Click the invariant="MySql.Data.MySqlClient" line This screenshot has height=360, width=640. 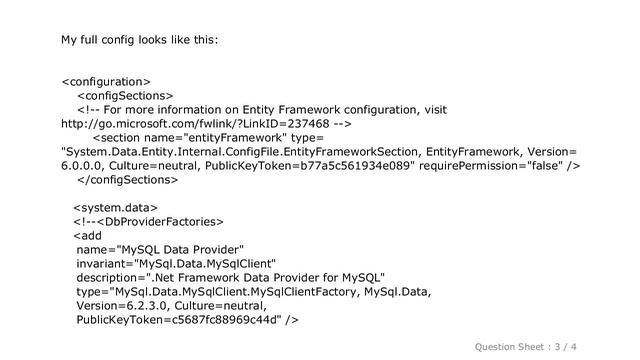coord(176,264)
